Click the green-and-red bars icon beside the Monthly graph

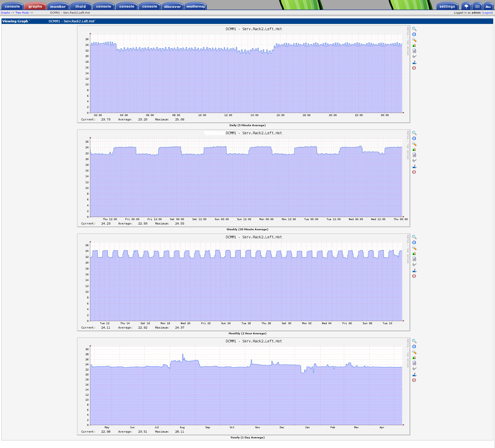point(414,254)
